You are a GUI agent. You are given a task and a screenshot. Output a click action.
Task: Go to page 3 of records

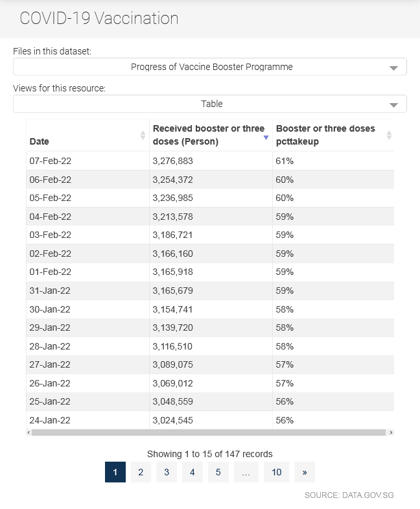point(167,472)
